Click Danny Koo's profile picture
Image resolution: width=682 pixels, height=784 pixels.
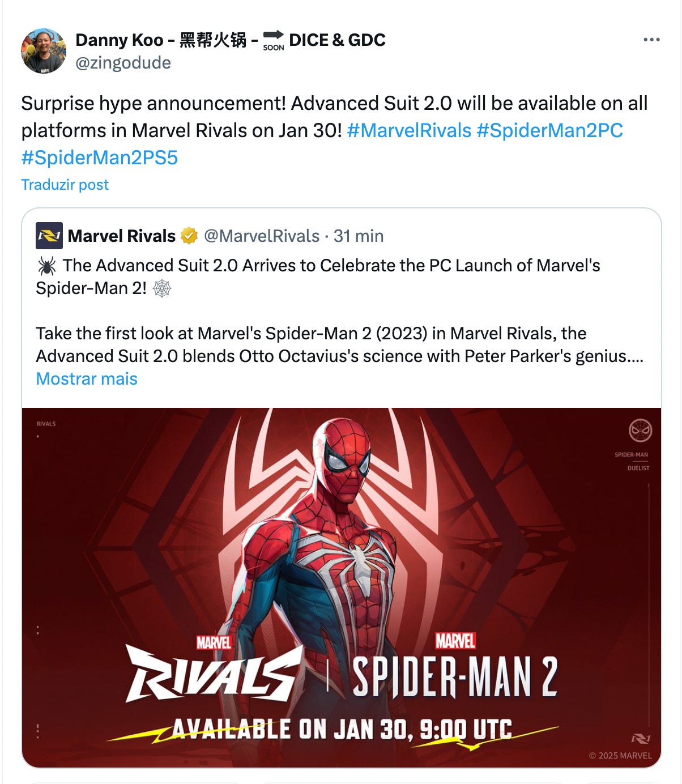pos(44,51)
